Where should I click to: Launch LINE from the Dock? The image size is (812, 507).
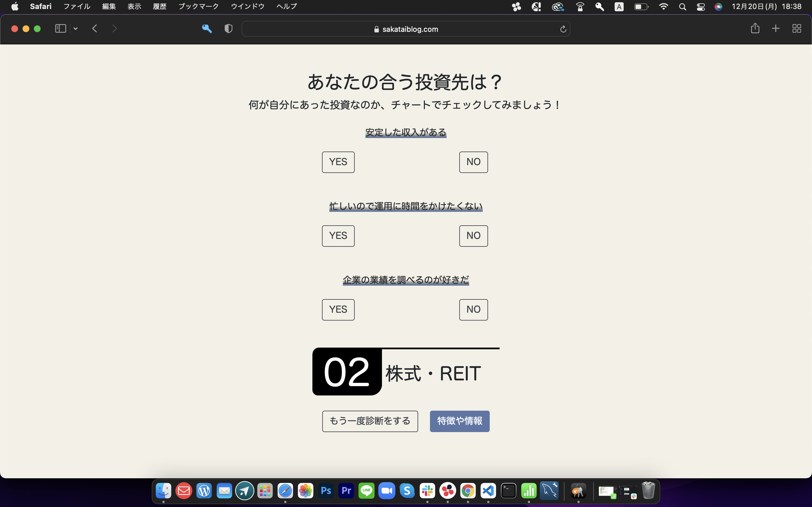click(x=367, y=491)
